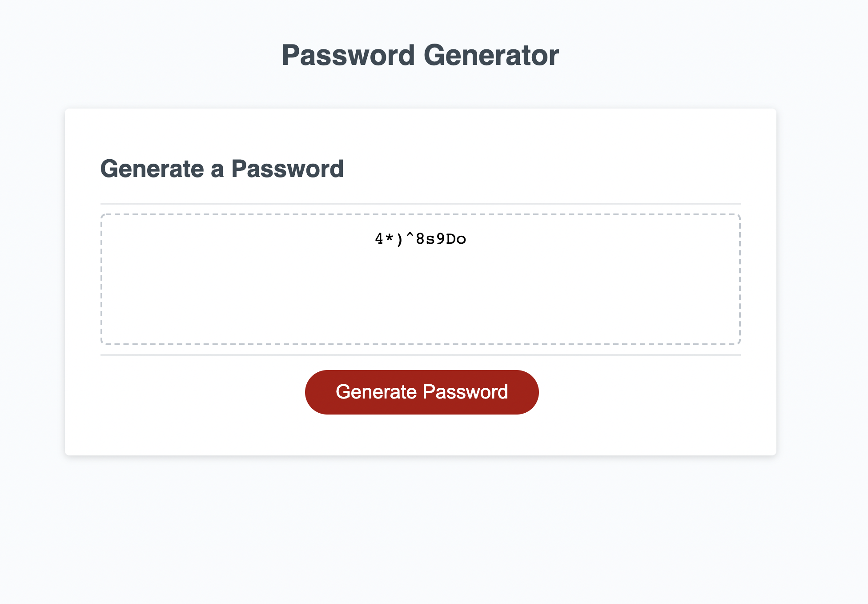Click the word Generate in the card heading

(152, 169)
